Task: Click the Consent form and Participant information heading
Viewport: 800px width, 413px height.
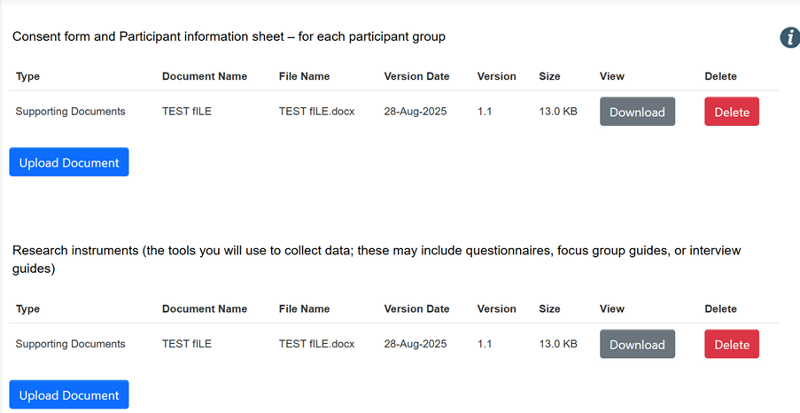Action: point(228,37)
